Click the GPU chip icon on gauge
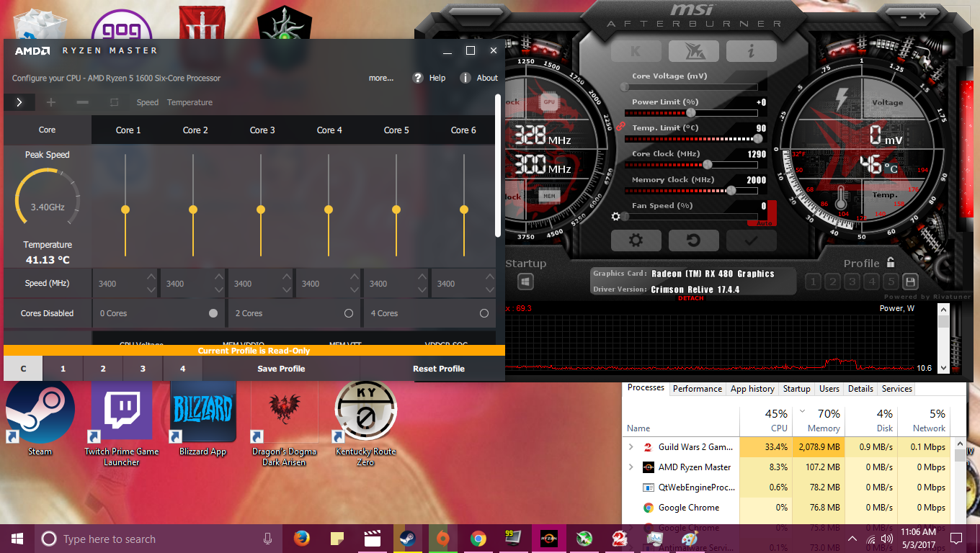Screen dimensions: 980x553 (549, 102)
